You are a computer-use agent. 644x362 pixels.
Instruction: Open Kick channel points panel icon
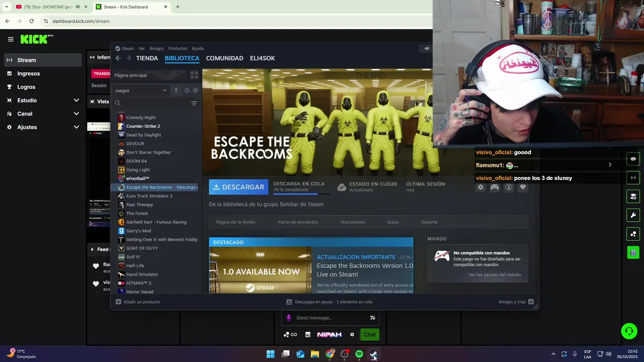[633, 234]
